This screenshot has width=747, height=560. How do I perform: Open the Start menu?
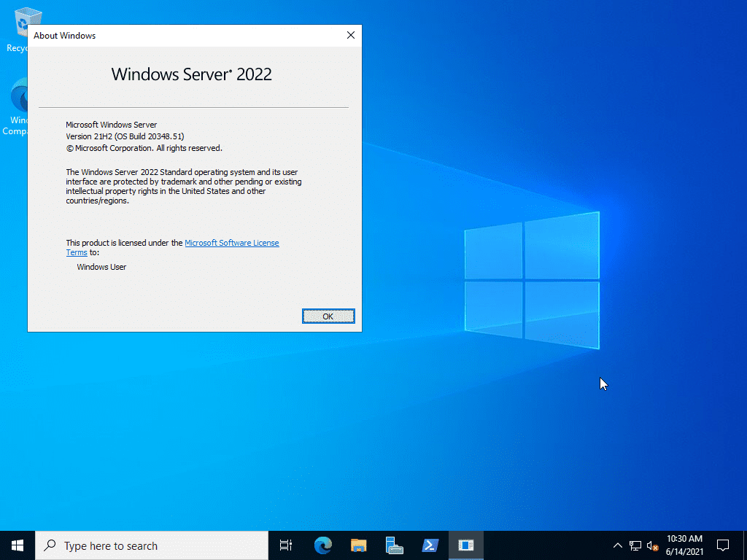click(16, 545)
